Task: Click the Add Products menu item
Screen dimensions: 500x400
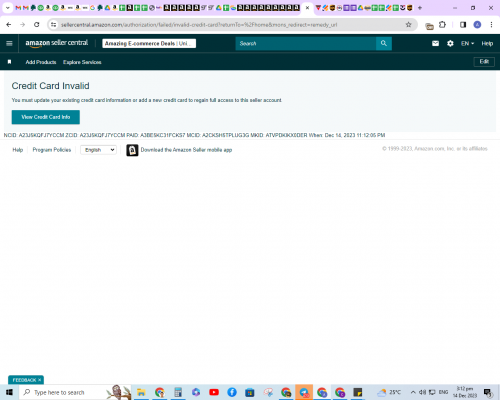Action: tap(41, 62)
